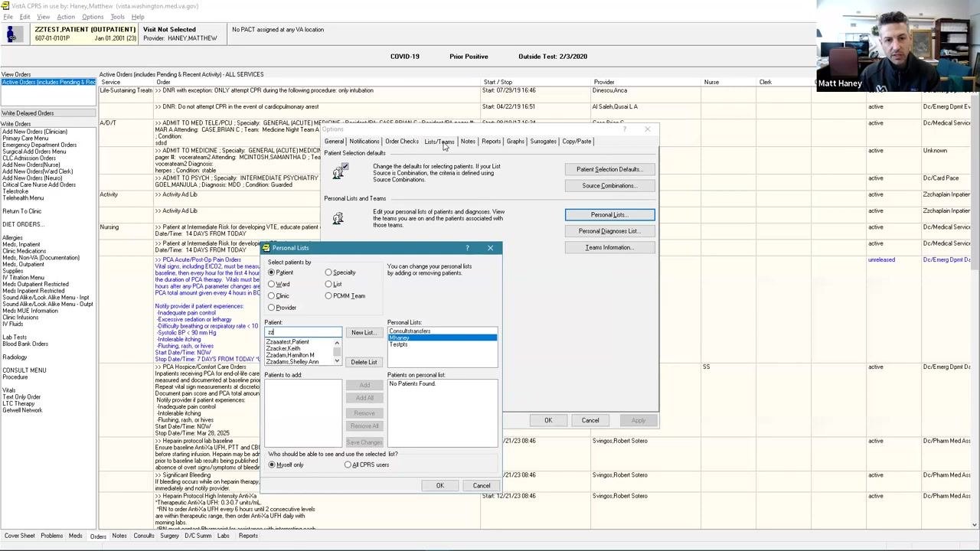Open the File menu
The width and height of the screenshot is (980, 551).
pyautogui.click(x=8, y=17)
